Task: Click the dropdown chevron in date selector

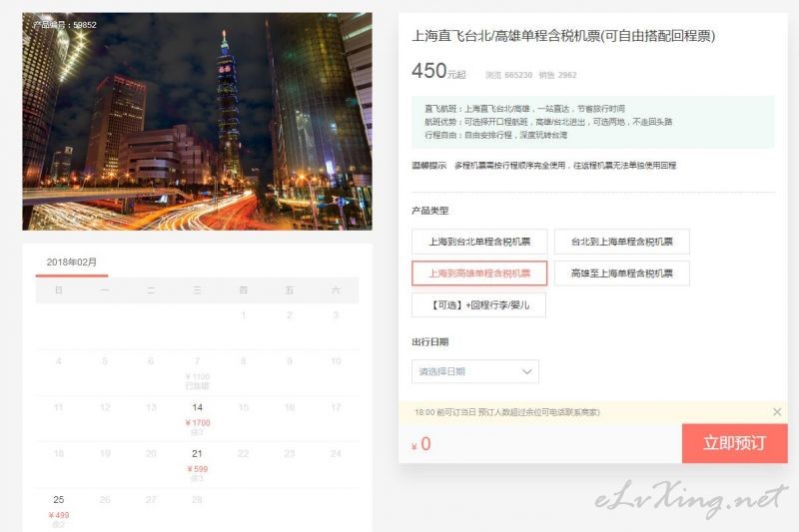Action: tap(527, 371)
